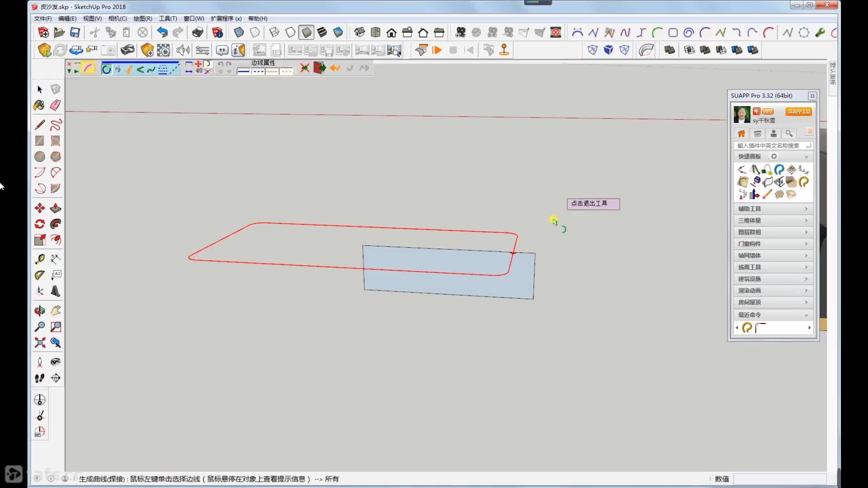The height and width of the screenshot is (488, 868).
Task: Select the Tape Measure tool
Action: tap(40, 259)
